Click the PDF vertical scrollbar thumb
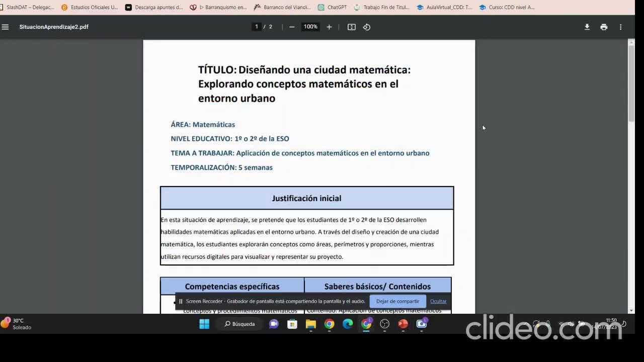644x362 pixels. coord(631,83)
